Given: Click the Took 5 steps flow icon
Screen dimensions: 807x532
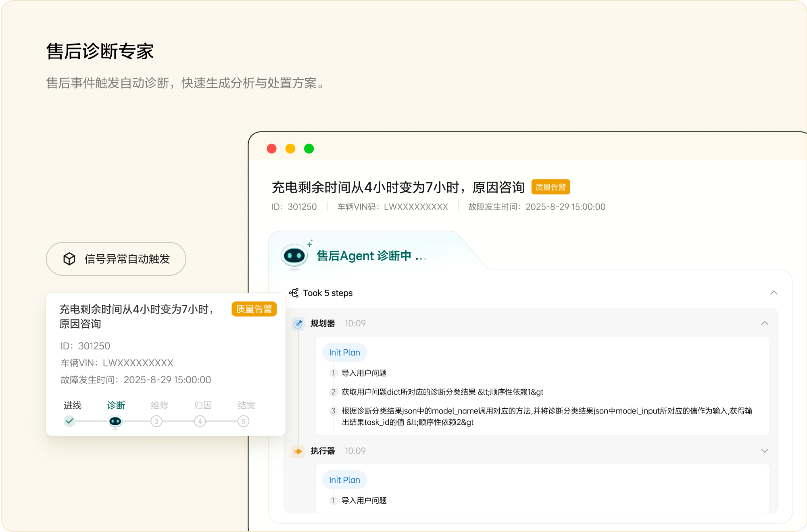Looking at the screenshot, I should 294,293.
